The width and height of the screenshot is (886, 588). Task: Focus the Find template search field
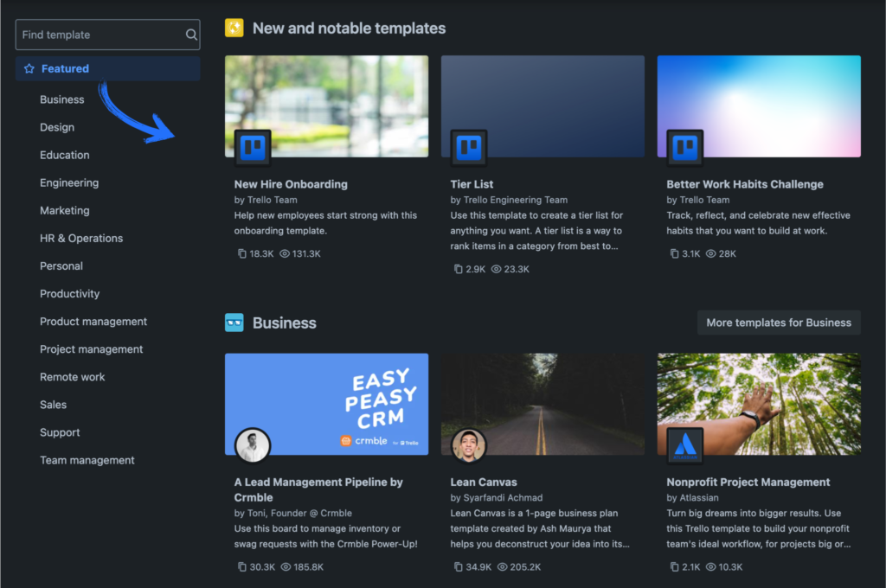tap(107, 35)
